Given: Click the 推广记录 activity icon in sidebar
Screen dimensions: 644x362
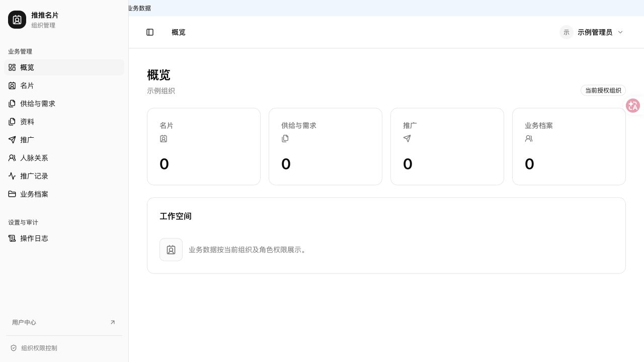Looking at the screenshot, I should pos(12,176).
